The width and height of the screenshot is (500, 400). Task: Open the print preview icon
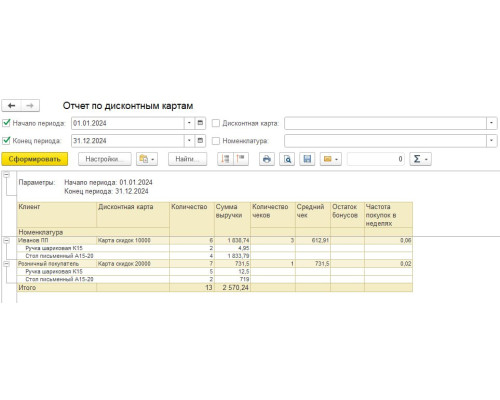click(287, 159)
